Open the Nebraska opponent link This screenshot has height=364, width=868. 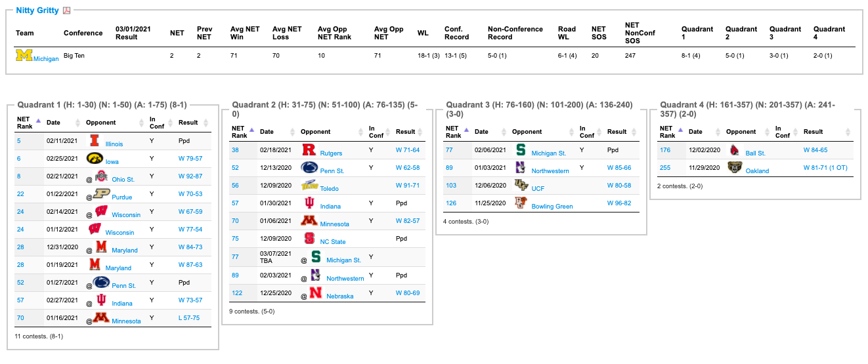click(339, 296)
